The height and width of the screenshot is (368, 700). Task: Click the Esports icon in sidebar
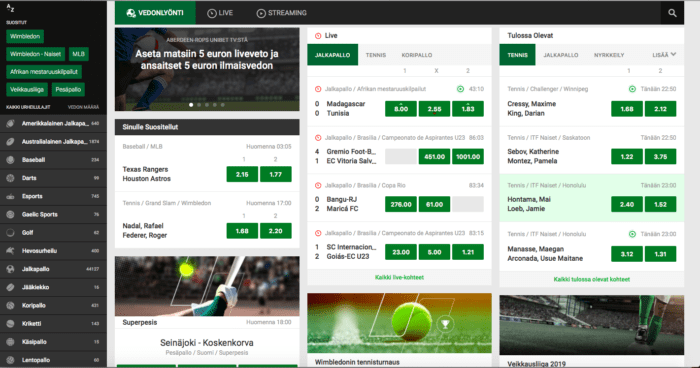coord(10,196)
